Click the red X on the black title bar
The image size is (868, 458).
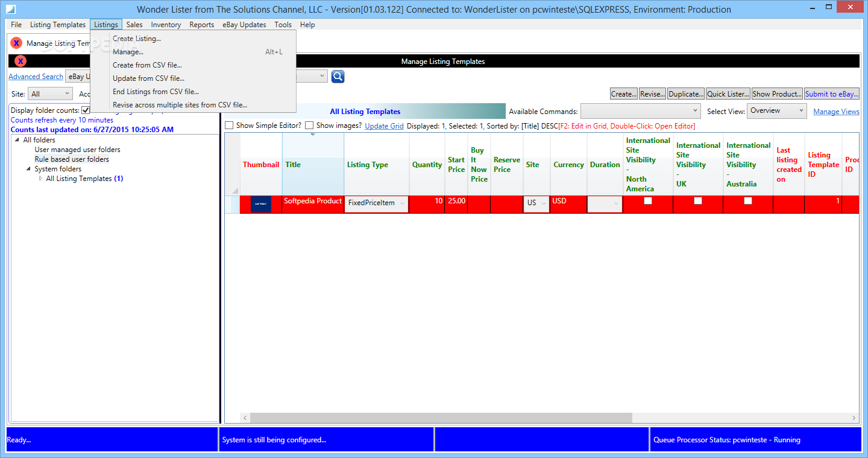click(x=20, y=61)
